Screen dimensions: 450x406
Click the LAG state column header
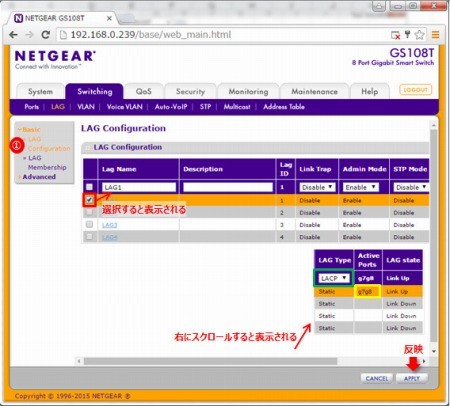coord(403,260)
